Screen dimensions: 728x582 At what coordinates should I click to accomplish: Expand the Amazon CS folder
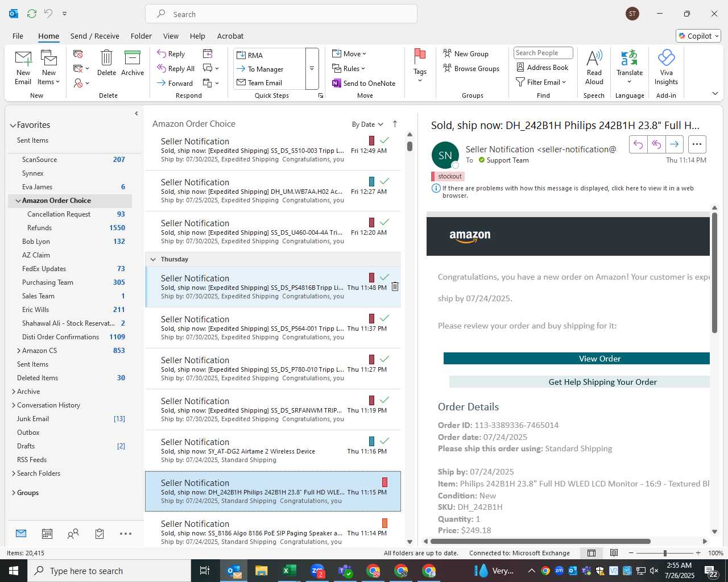(19, 351)
